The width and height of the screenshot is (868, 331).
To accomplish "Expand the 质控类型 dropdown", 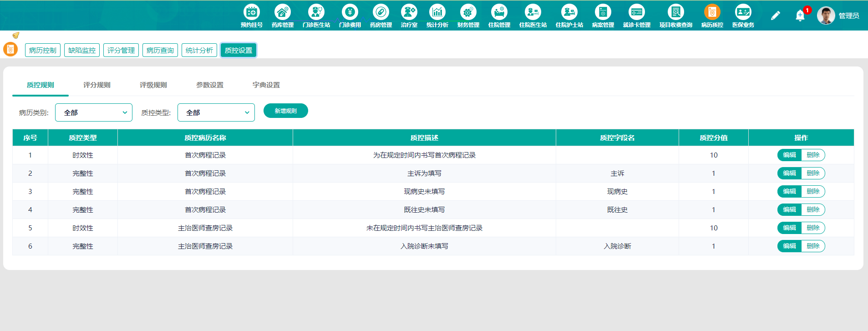I will pos(216,112).
